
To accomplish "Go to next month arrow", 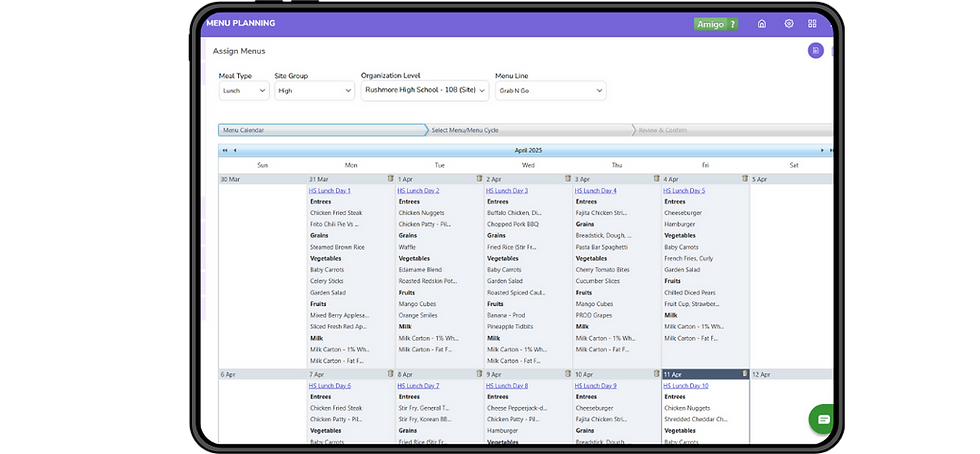I will (822, 150).
